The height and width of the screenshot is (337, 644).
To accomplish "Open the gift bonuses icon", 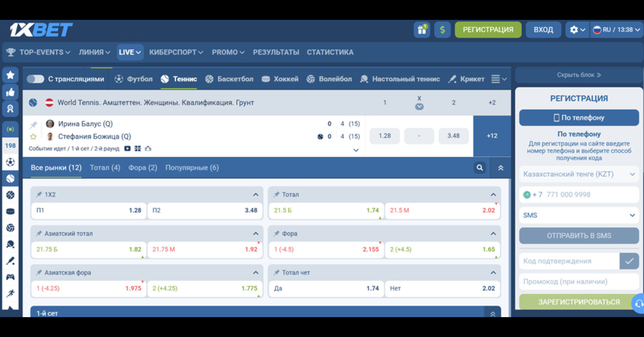I will pyautogui.click(x=422, y=30).
